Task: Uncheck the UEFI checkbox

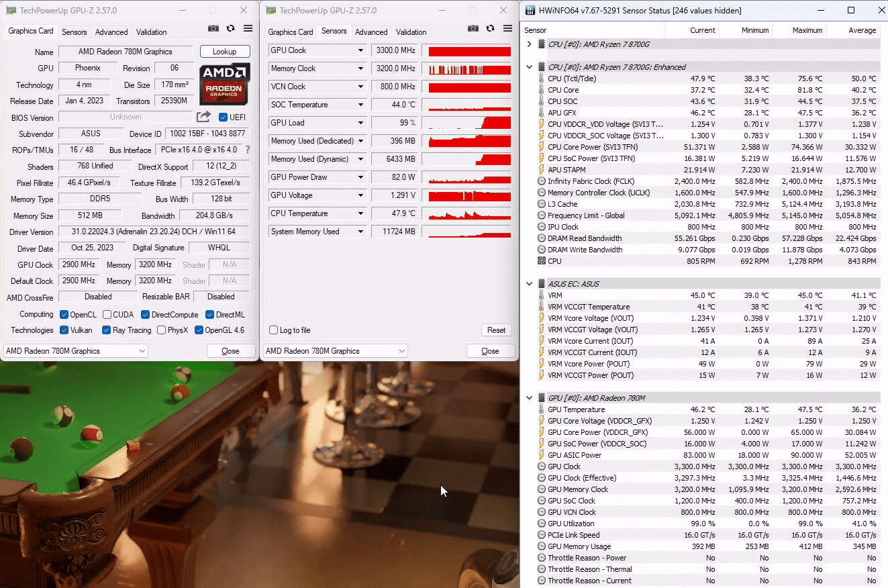Action: [221, 116]
